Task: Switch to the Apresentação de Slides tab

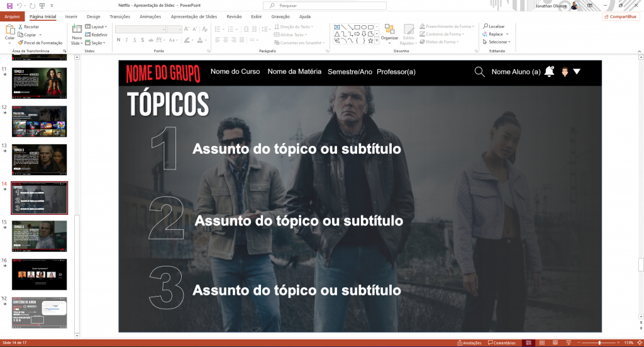Action: click(194, 17)
